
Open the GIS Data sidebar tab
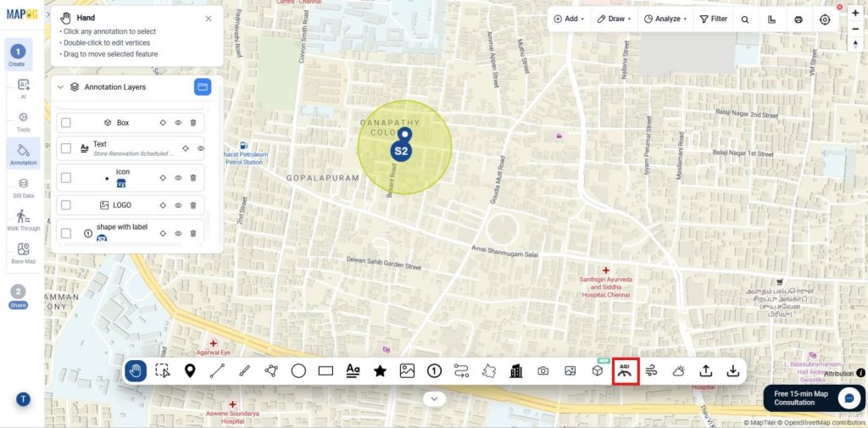click(23, 187)
